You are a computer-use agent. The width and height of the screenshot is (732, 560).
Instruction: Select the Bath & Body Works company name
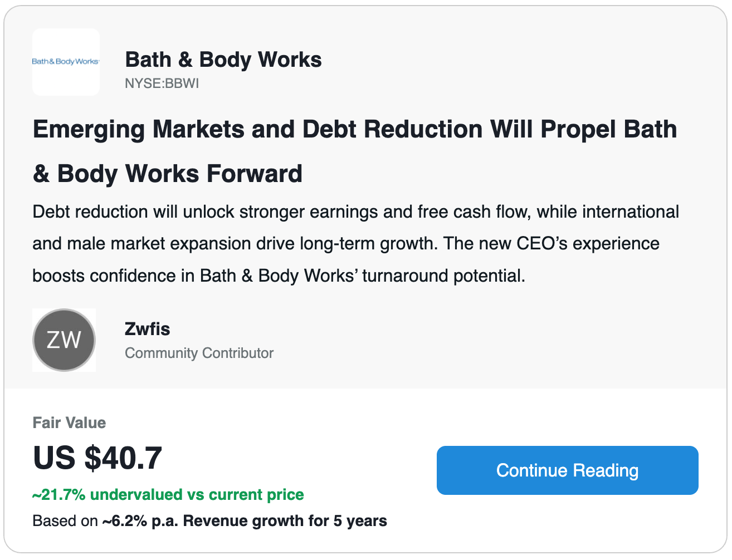(x=223, y=60)
